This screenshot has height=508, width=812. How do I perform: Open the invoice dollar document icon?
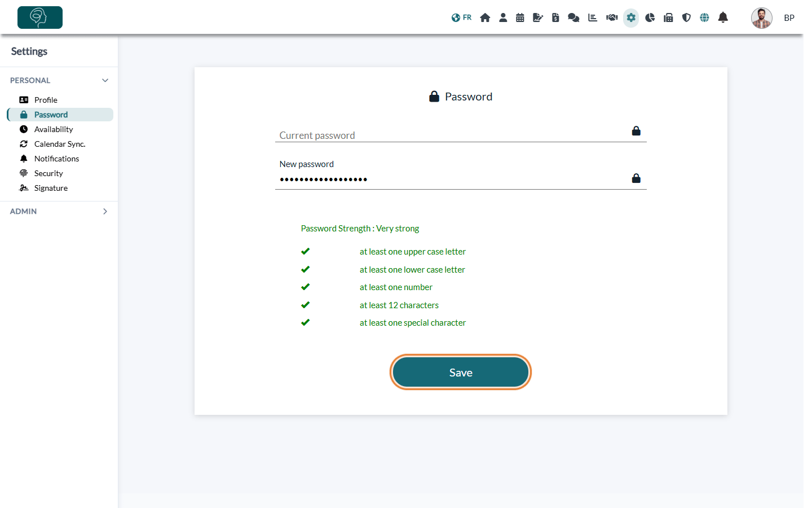coord(555,17)
